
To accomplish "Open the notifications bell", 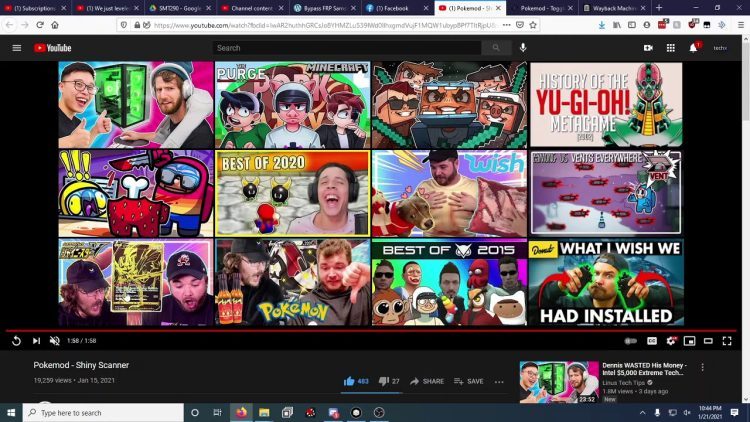I will (693, 48).
